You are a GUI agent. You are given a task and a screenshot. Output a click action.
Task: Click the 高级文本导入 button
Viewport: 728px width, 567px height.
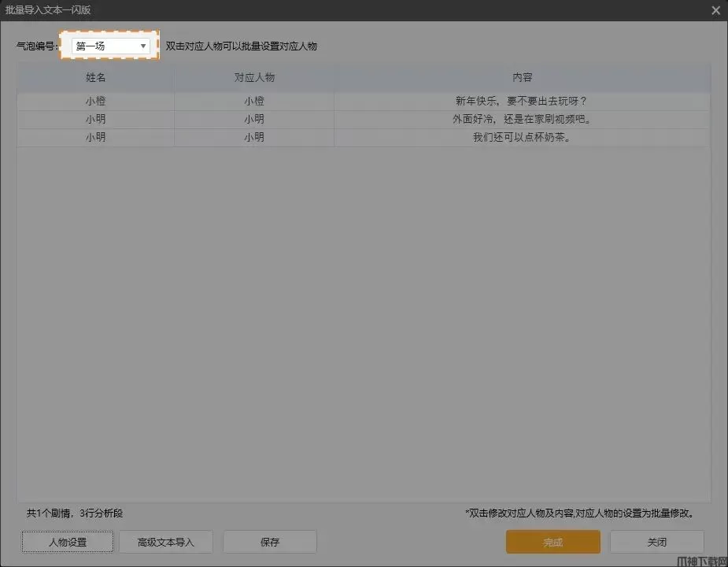point(165,542)
